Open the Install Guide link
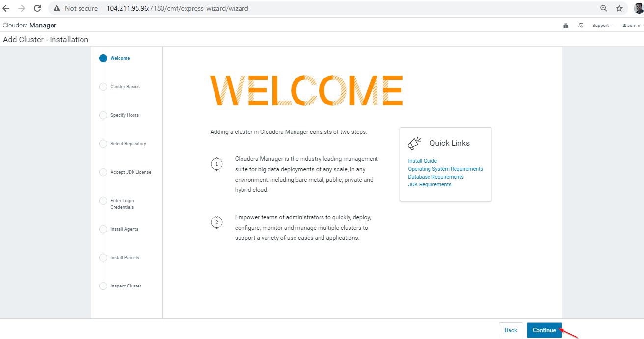The height and width of the screenshot is (339, 644). (422, 161)
